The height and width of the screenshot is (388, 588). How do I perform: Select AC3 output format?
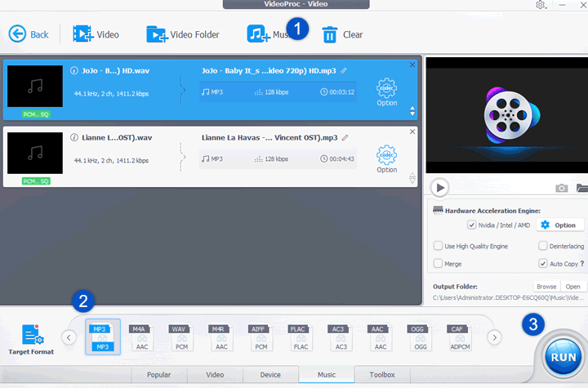pos(341,337)
